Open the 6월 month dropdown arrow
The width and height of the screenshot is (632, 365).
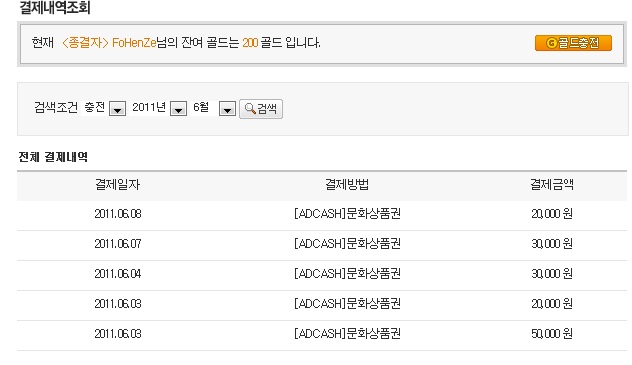tap(227, 109)
